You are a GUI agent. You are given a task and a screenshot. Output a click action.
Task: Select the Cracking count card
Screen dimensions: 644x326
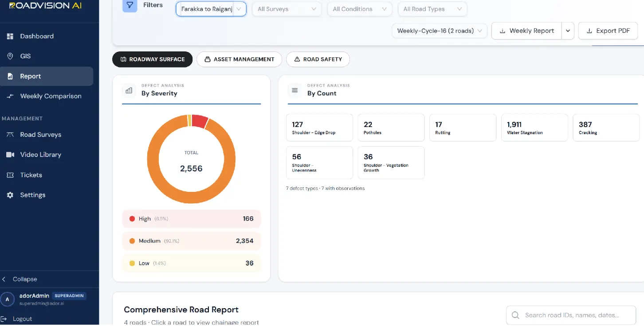coord(606,128)
